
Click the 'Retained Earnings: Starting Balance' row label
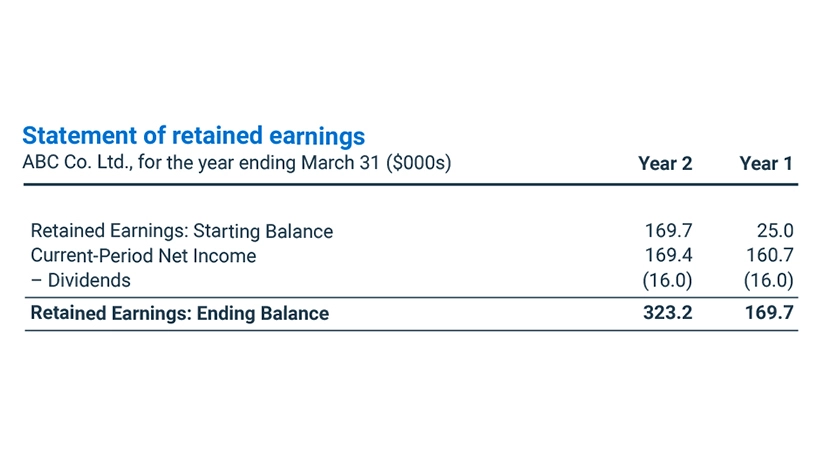tap(182, 231)
